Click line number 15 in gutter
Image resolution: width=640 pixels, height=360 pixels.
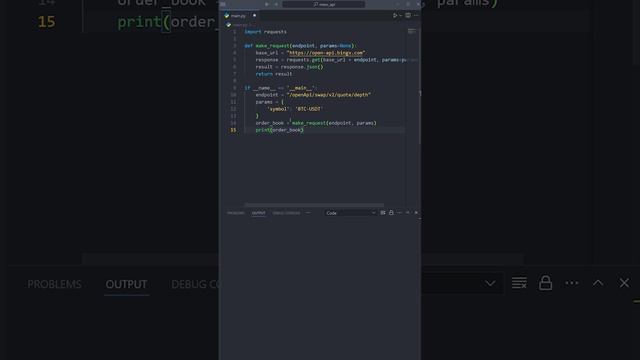pyautogui.click(x=233, y=130)
